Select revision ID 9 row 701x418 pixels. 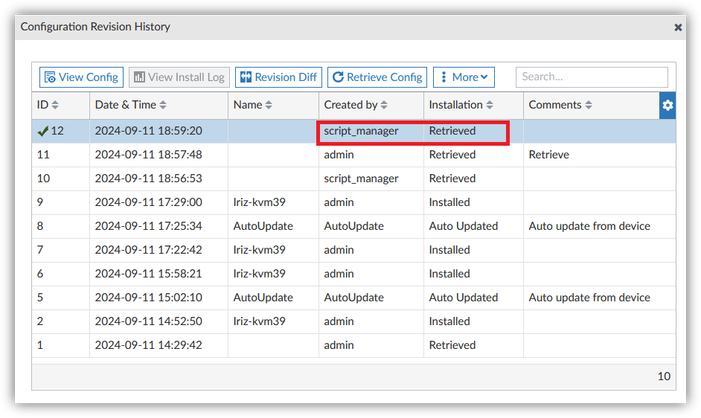tap(353, 202)
